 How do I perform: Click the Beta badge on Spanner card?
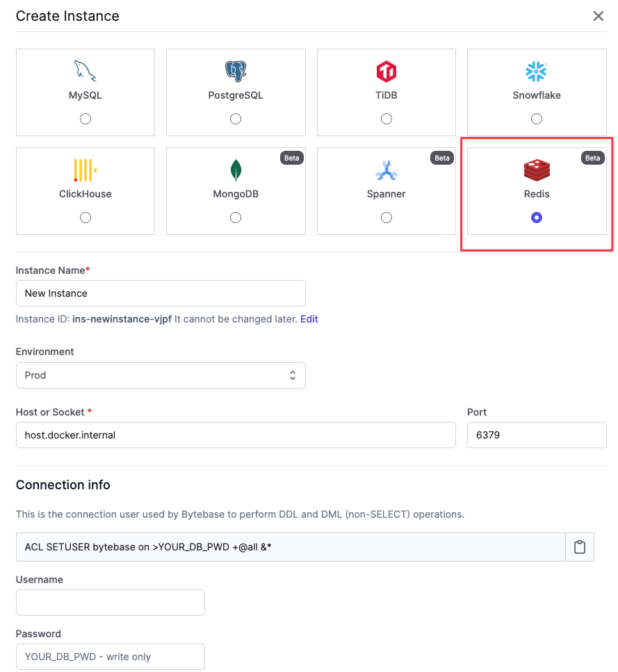[442, 158]
